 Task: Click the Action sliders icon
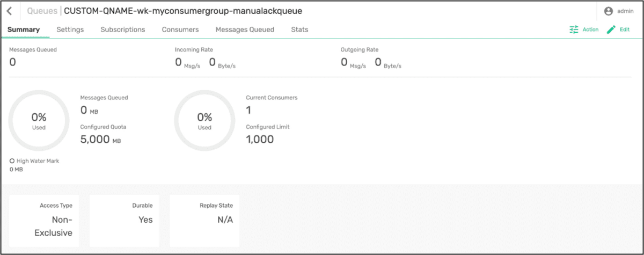tap(574, 30)
